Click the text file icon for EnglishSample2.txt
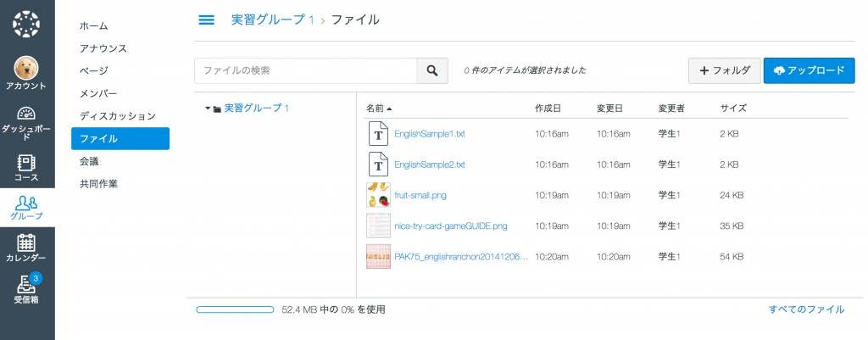This screenshot has height=340, width=868. click(x=379, y=165)
